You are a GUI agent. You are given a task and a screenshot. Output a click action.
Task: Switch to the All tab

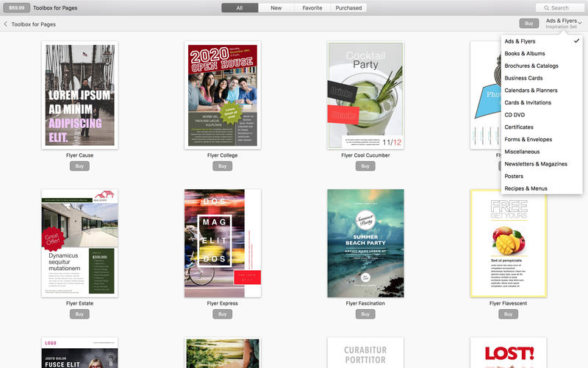pyautogui.click(x=240, y=8)
